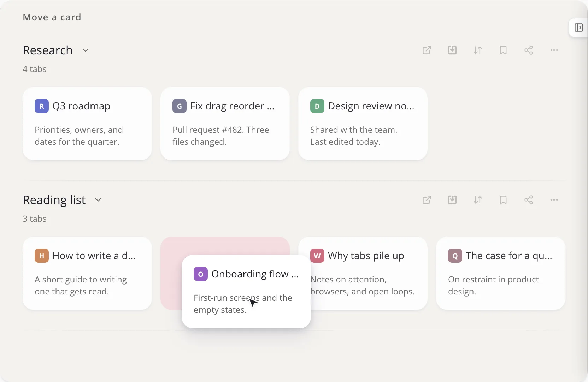The width and height of the screenshot is (588, 382).
Task: Click the '4 tabs' count label
Action: tap(35, 69)
